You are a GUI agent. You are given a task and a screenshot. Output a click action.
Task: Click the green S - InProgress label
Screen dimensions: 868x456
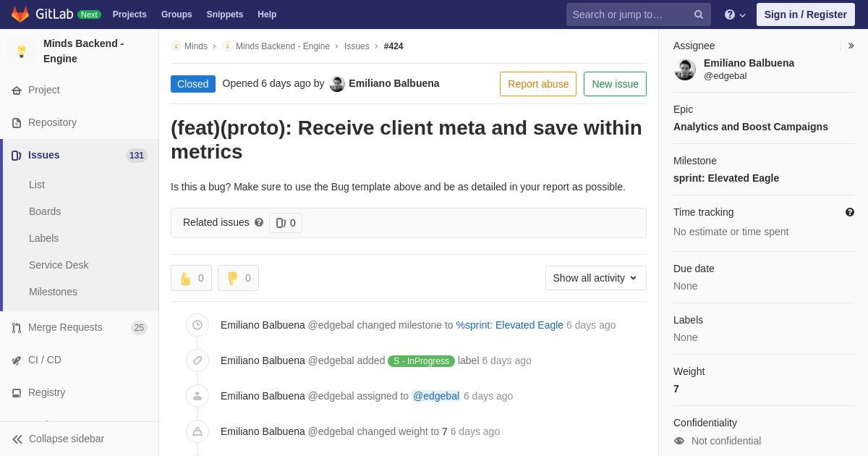click(x=421, y=361)
